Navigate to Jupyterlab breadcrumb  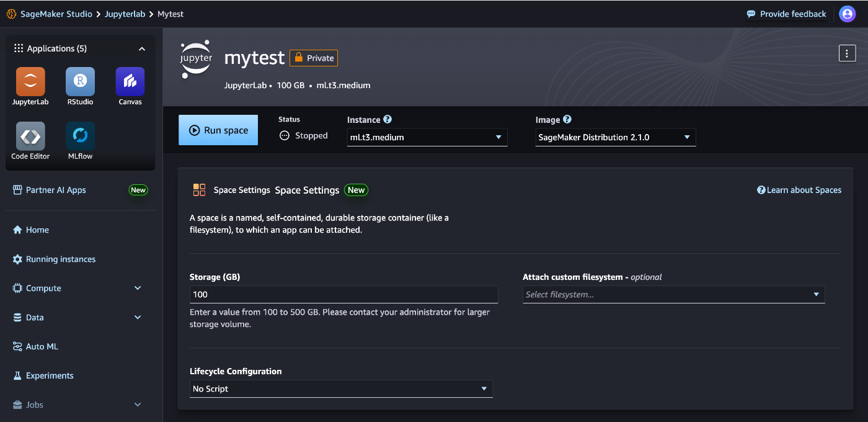125,14
